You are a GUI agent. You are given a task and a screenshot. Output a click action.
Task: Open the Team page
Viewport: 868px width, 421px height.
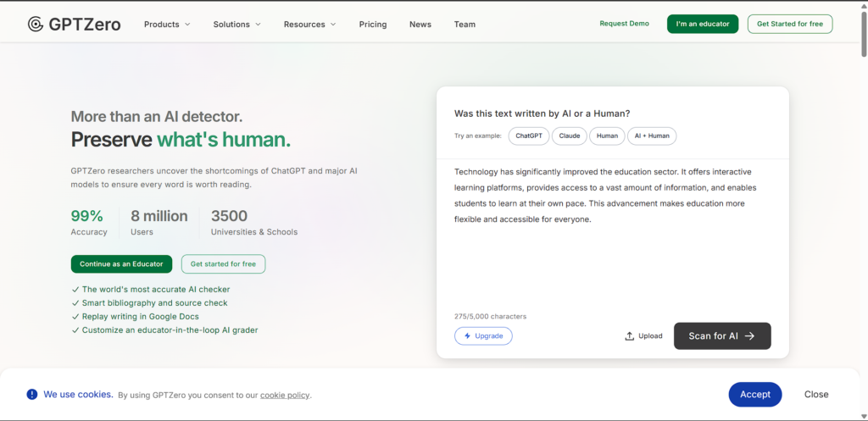pos(465,25)
